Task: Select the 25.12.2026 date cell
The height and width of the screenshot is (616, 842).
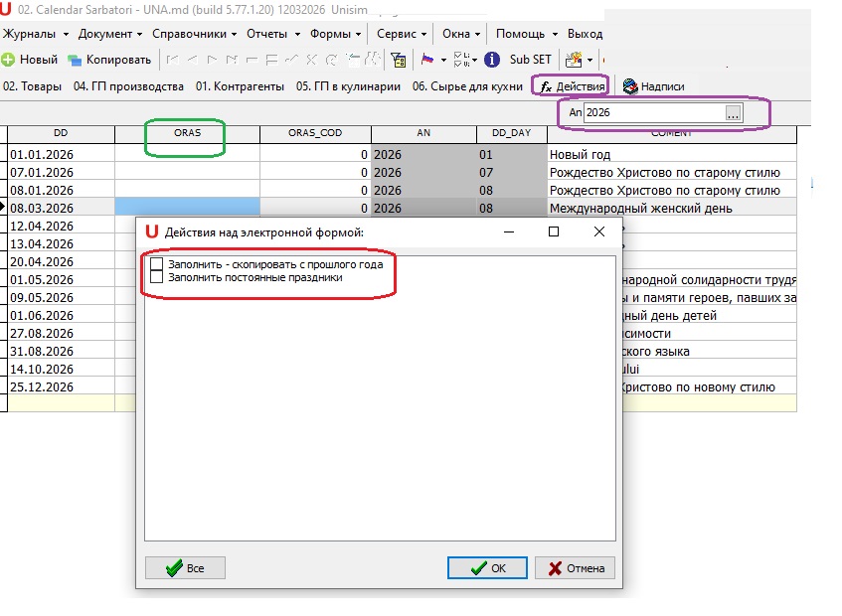Action: [x=62, y=386]
